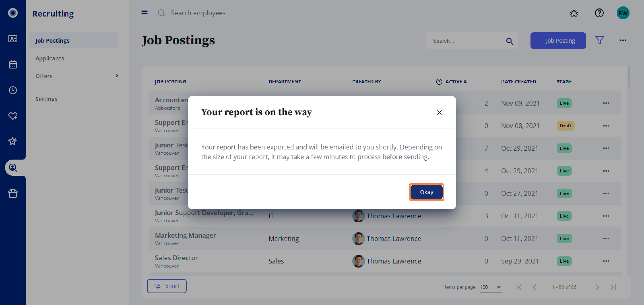Click the + Job Posting button

[x=558, y=41]
